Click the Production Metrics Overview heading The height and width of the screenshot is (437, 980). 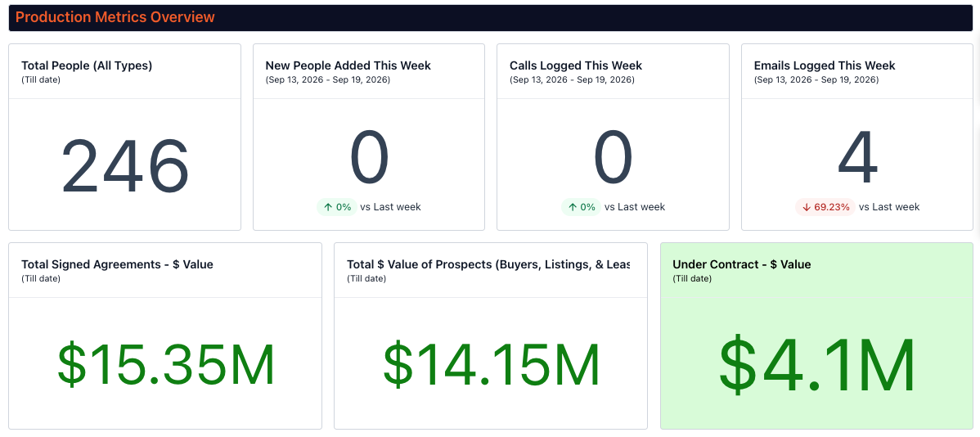tap(115, 17)
